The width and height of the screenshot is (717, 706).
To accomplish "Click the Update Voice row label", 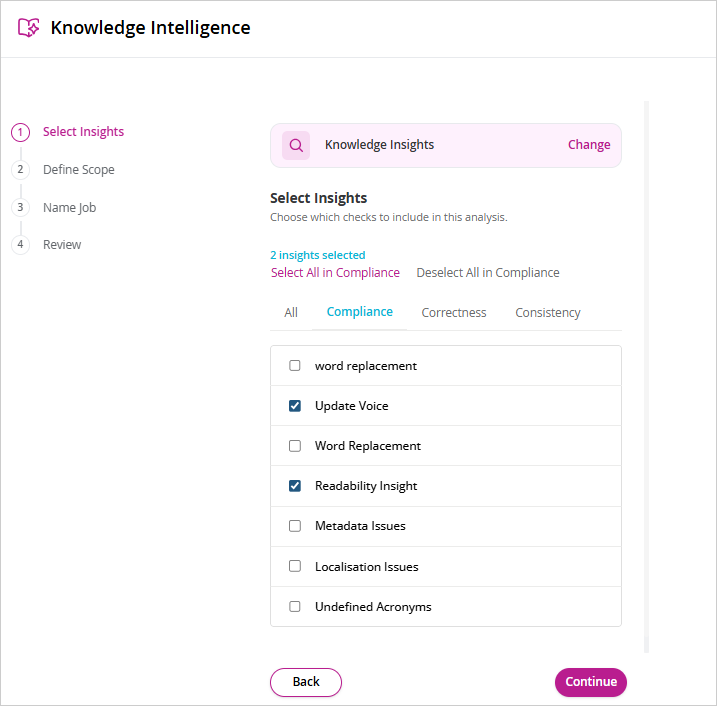I will [352, 406].
